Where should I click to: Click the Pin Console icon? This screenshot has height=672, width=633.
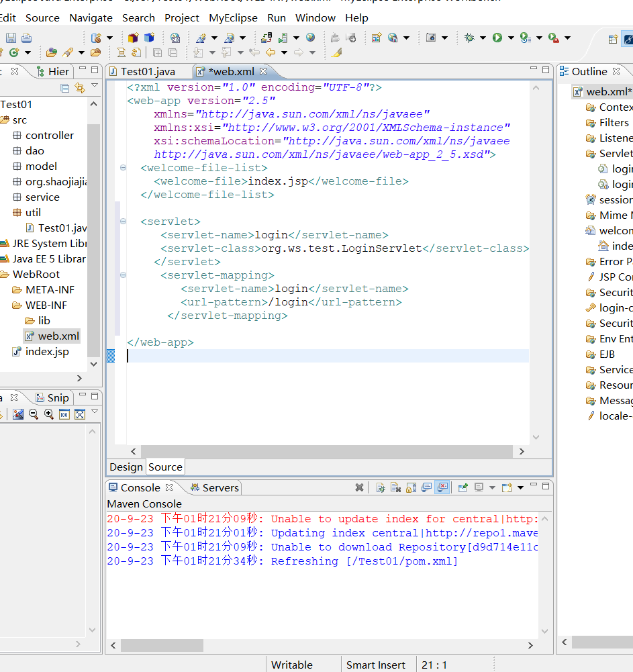462,488
